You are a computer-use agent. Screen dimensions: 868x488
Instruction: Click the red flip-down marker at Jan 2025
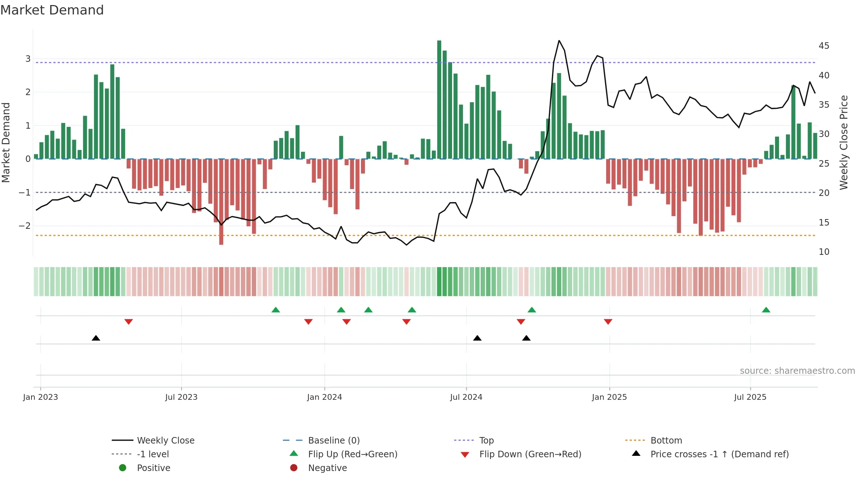608,322
